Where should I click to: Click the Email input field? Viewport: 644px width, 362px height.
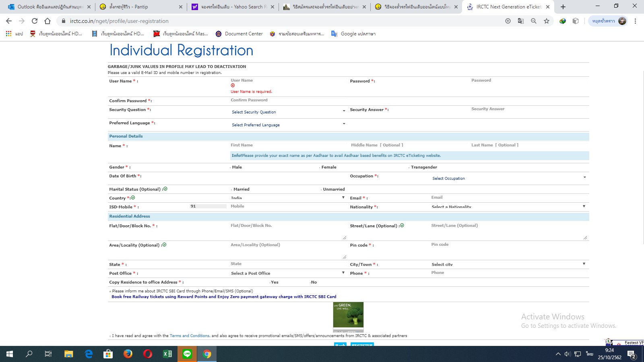pos(509,197)
